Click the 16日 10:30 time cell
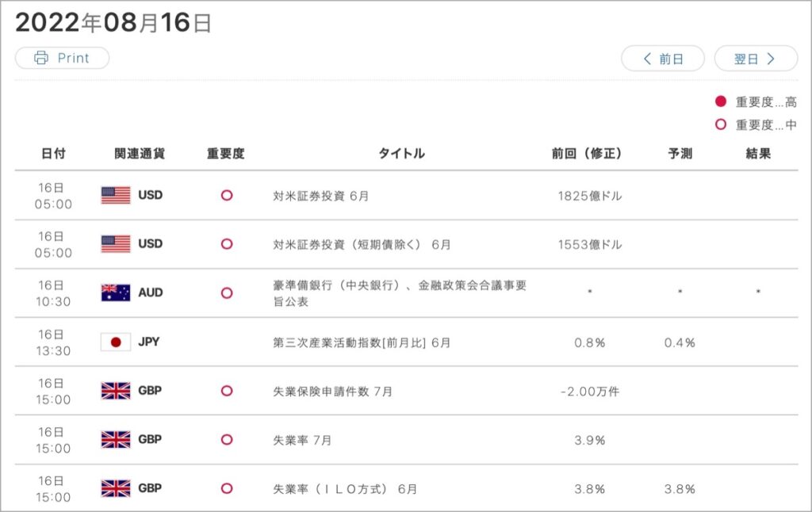Screen dimensions: 812x512 pos(53,293)
